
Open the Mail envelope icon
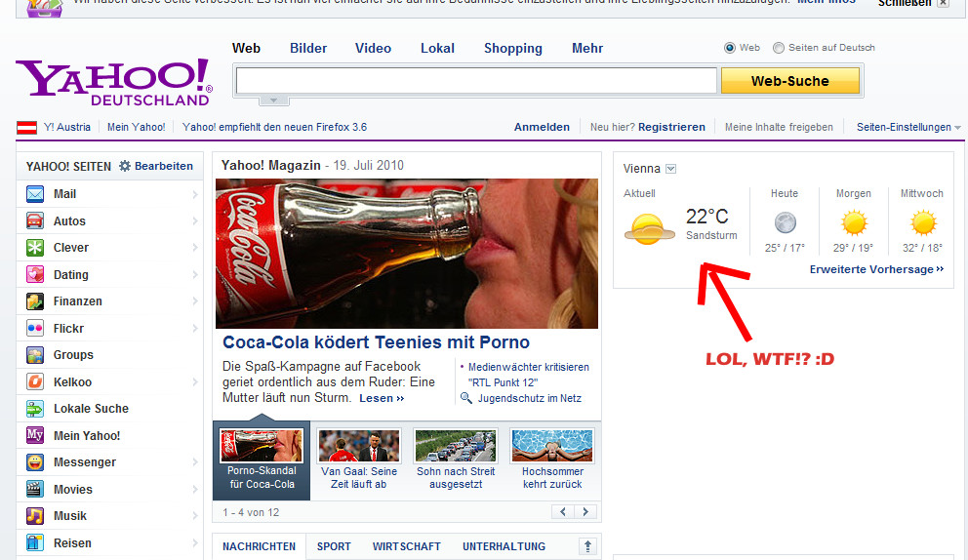click(35, 194)
